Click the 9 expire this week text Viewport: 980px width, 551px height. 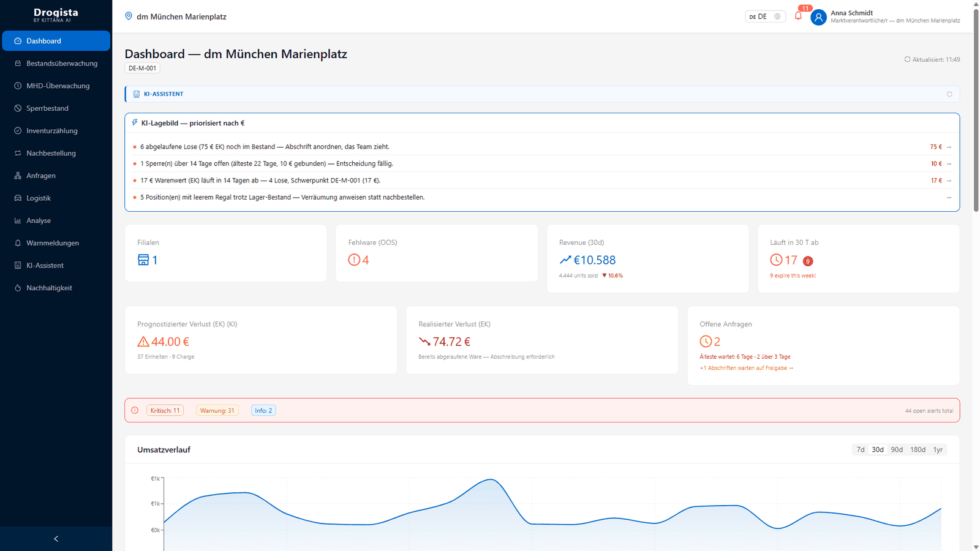[x=793, y=276]
